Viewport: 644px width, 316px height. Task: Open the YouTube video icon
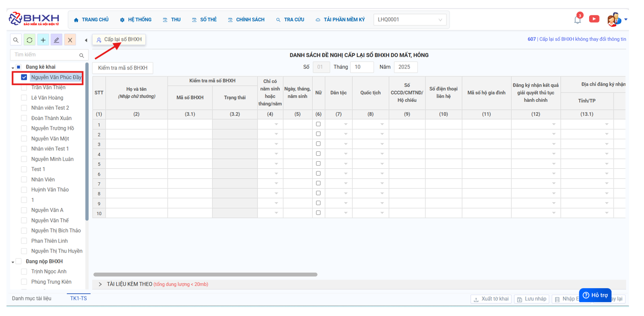[594, 19]
